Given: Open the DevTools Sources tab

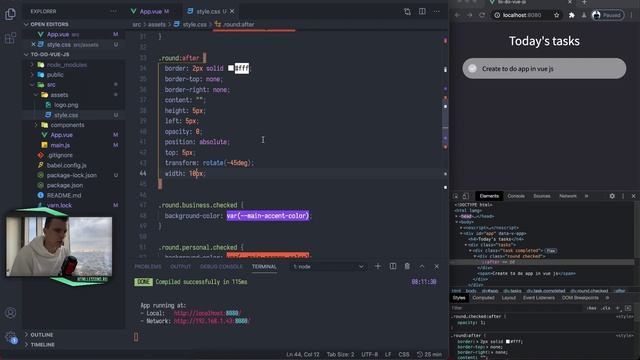Looking at the screenshot, I should (x=542, y=196).
